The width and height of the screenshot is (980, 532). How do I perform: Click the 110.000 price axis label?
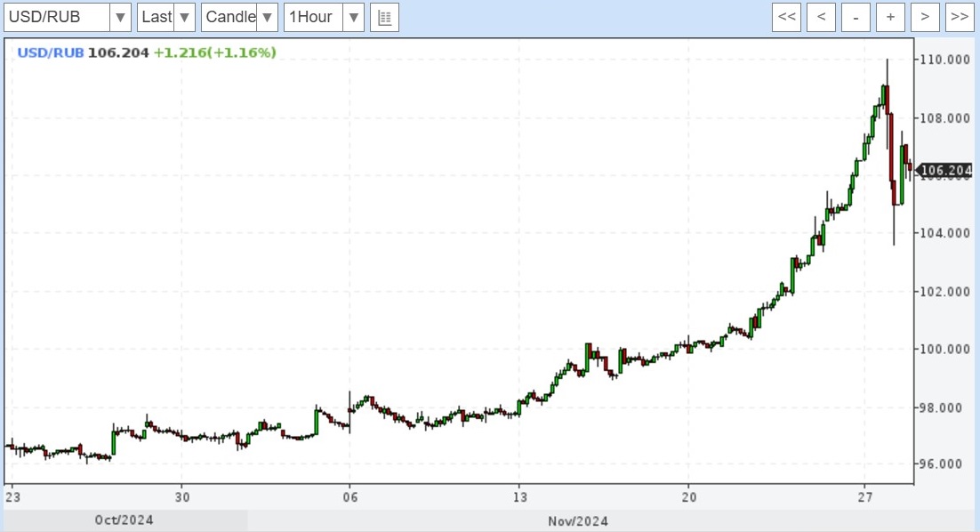click(943, 60)
